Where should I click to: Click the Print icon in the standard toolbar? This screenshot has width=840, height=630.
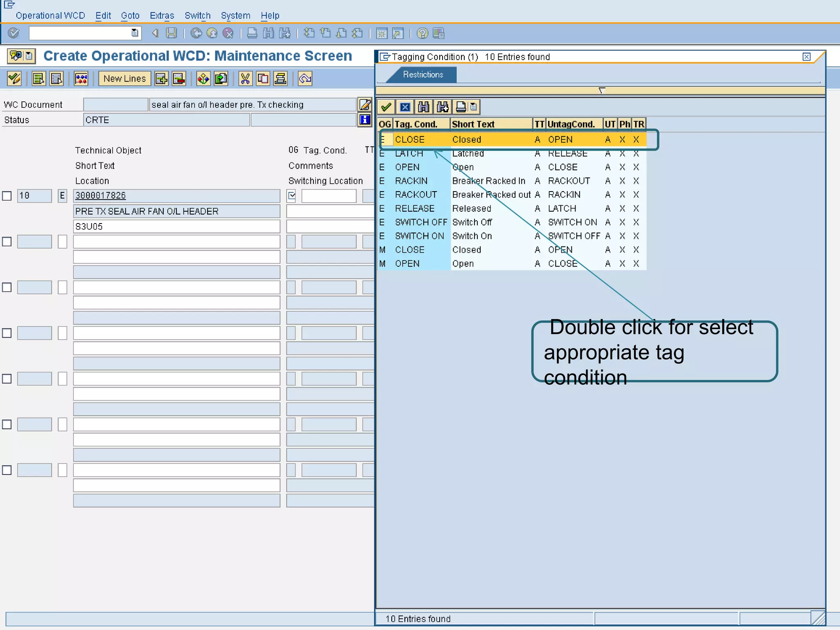point(252,33)
